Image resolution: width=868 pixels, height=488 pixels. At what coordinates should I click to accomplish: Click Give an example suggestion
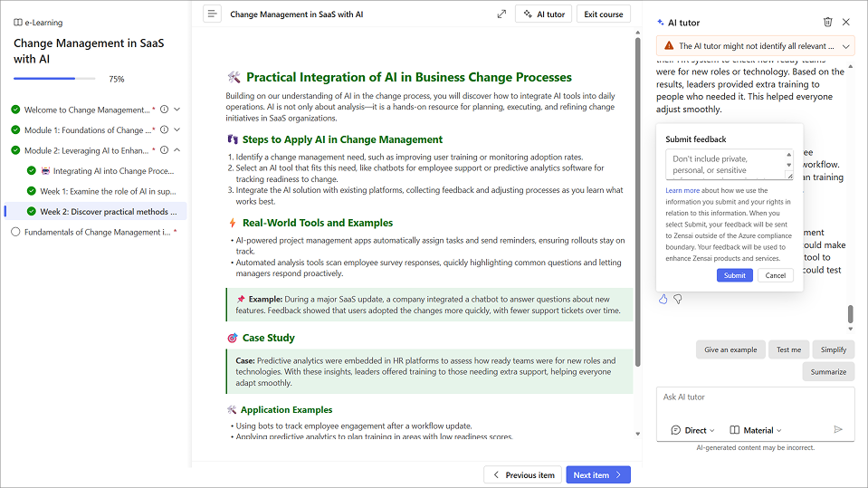click(x=730, y=349)
